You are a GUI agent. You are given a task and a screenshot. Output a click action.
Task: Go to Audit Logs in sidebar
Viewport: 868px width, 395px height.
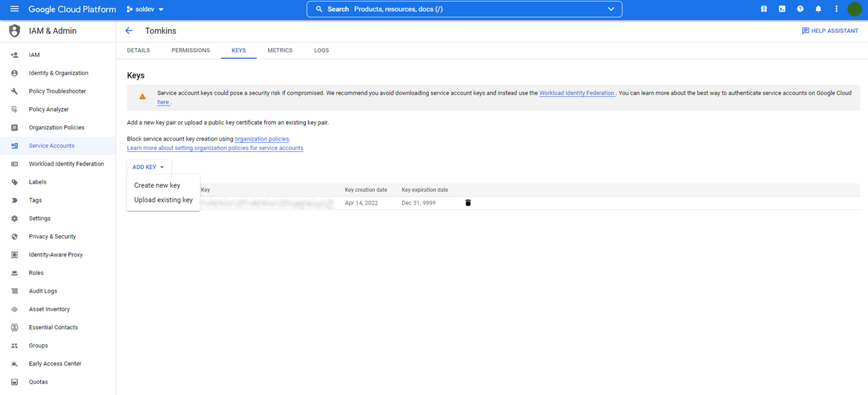[x=43, y=291]
